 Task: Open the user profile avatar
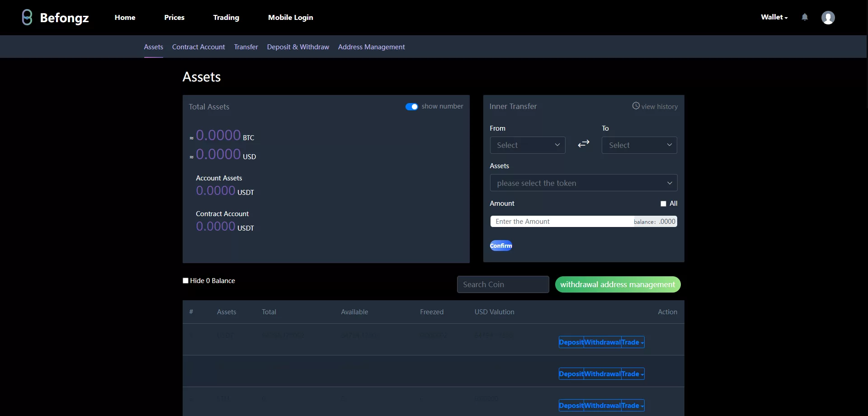pos(828,18)
